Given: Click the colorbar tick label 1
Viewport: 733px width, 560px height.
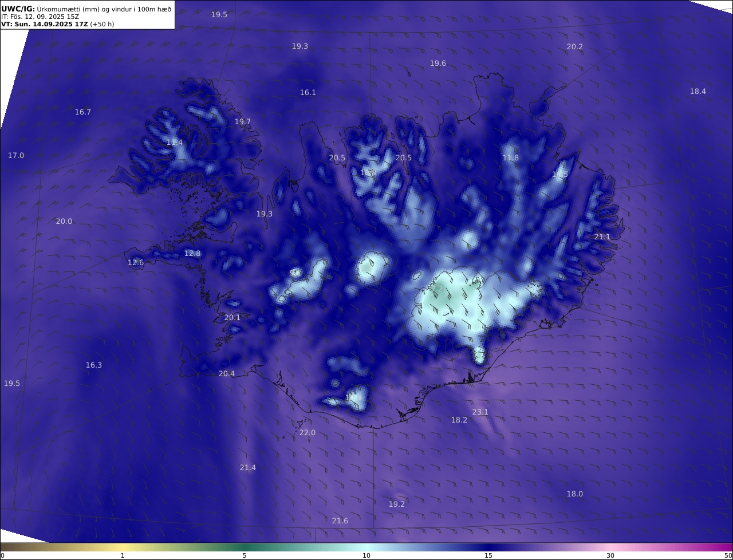Looking at the screenshot, I should tap(123, 555).
